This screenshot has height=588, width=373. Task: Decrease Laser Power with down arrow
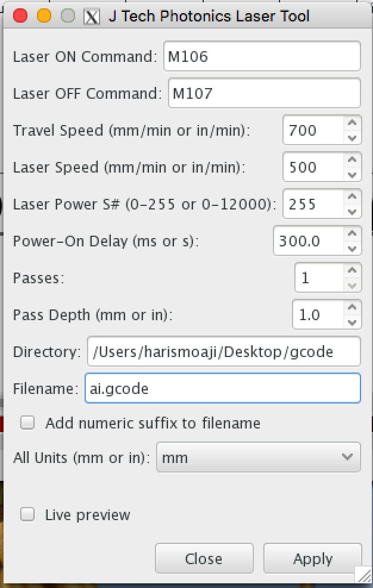(352, 211)
